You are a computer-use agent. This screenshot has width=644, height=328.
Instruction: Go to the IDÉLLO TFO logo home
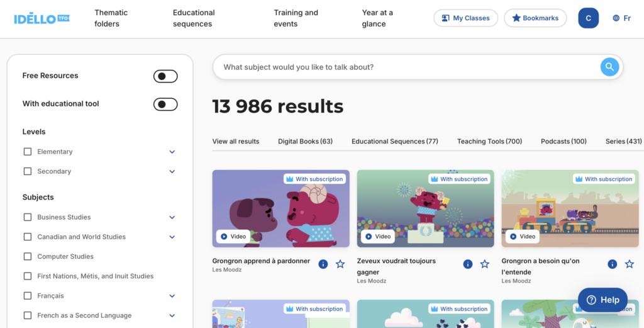42,18
